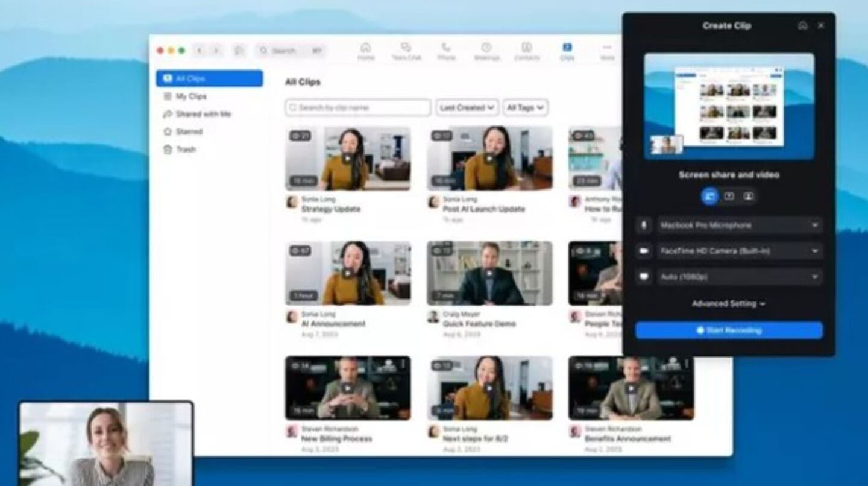Click the view count badge on Strategy Update

[x=300, y=136]
